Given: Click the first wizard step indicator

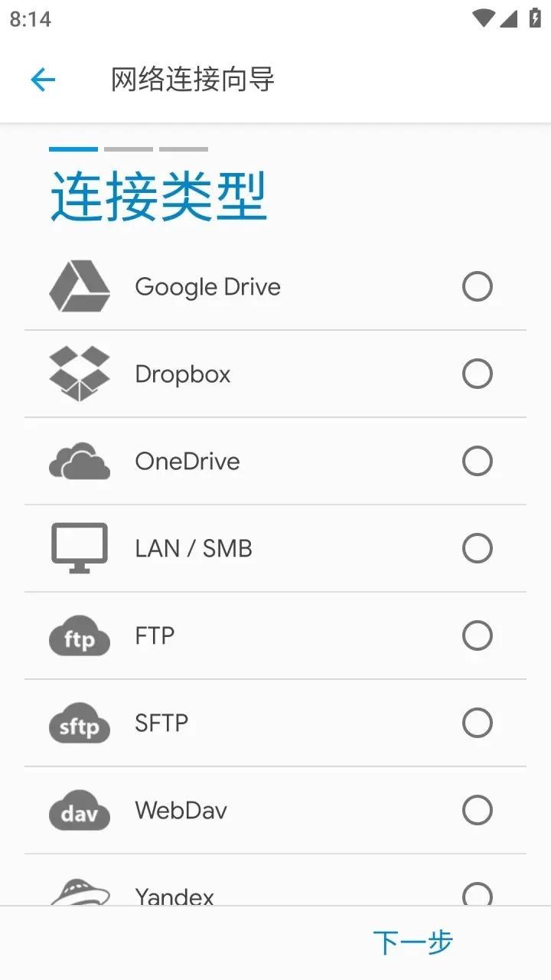Looking at the screenshot, I should (x=73, y=149).
